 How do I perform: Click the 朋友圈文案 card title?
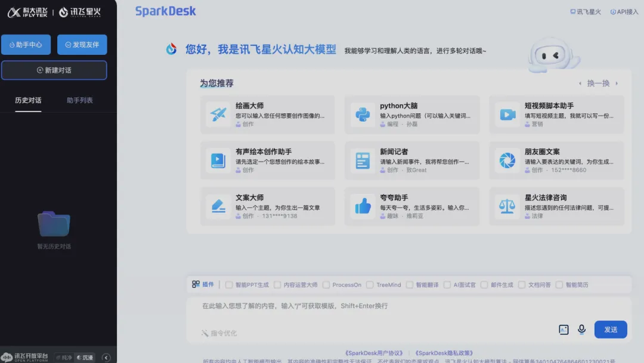[x=542, y=152]
